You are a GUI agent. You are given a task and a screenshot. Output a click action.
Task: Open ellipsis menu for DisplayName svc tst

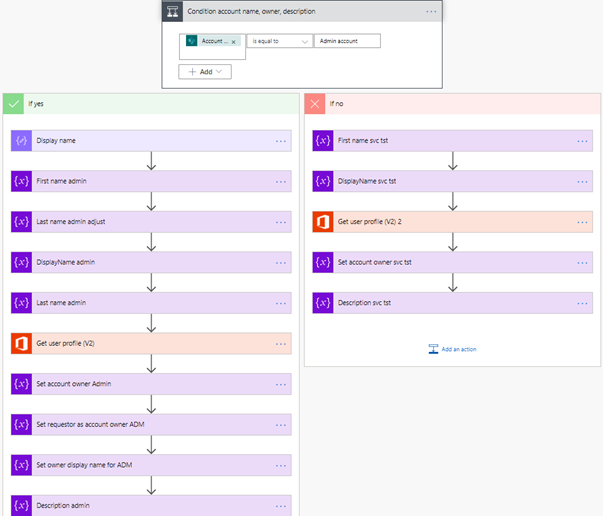(x=582, y=182)
